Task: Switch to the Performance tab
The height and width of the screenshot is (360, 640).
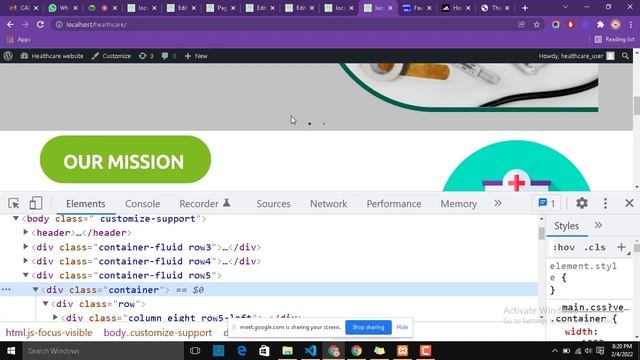Action: [x=394, y=204]
